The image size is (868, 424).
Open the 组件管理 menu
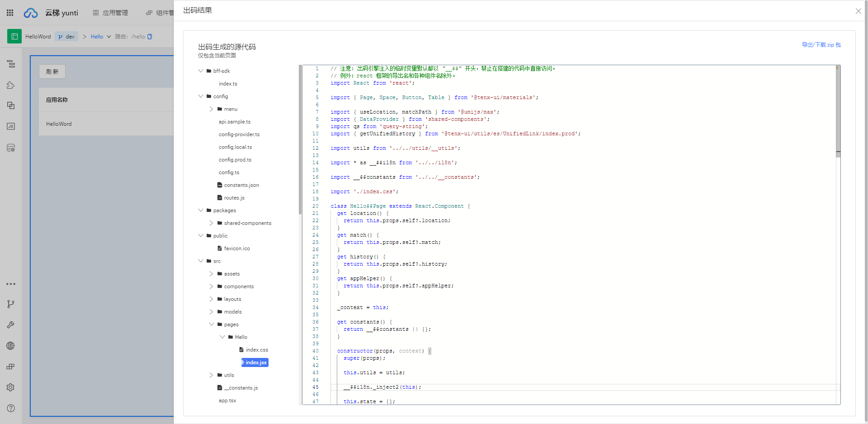point(160,13)
